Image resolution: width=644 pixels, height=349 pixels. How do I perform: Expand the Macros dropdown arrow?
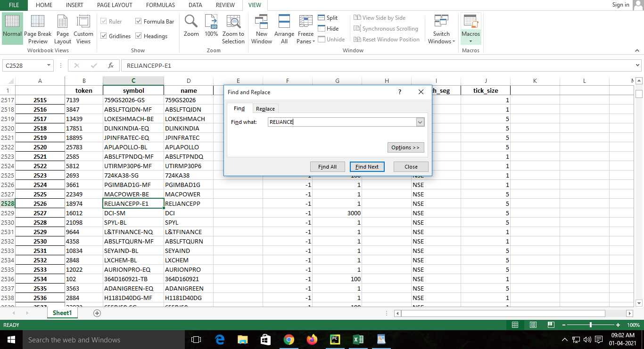pyautogui.click(x=471, y=41)
